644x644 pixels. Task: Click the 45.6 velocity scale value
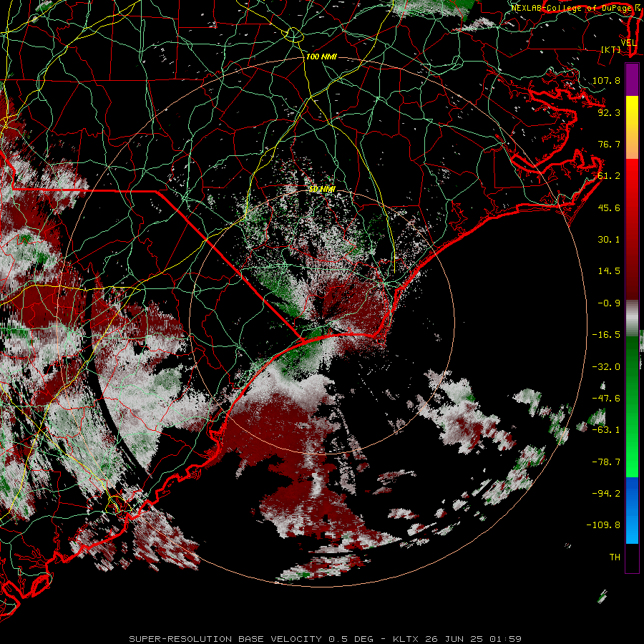tap(609, 208)
